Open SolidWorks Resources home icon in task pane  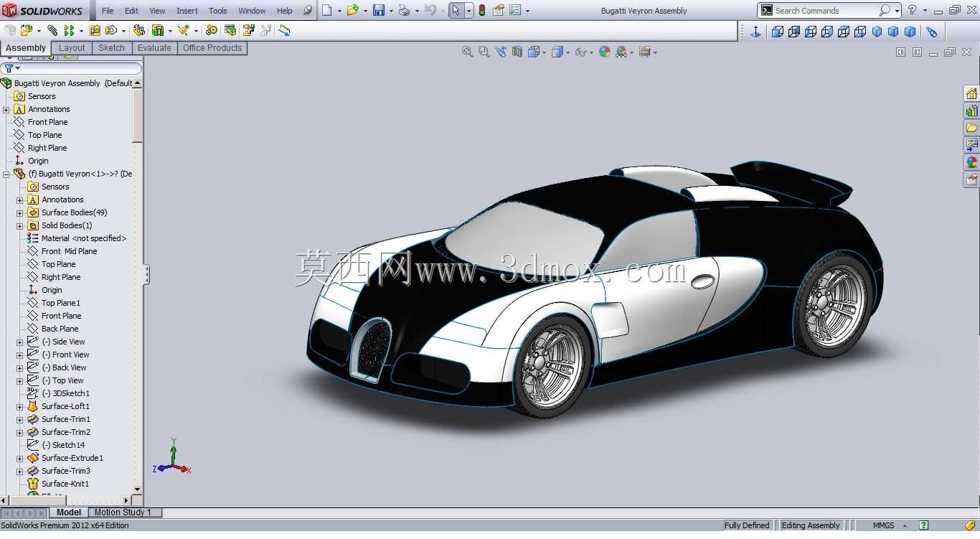[x=971, y=94]
